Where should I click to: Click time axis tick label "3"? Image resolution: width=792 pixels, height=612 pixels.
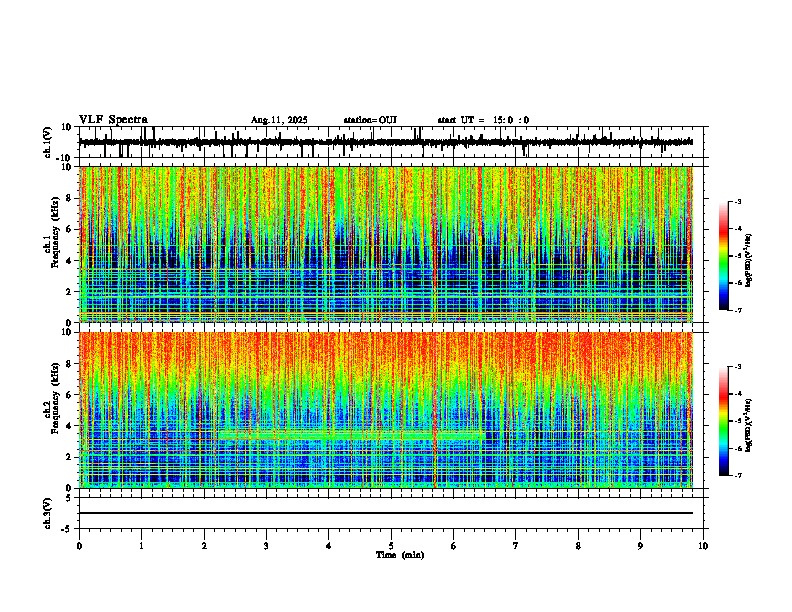266,546
